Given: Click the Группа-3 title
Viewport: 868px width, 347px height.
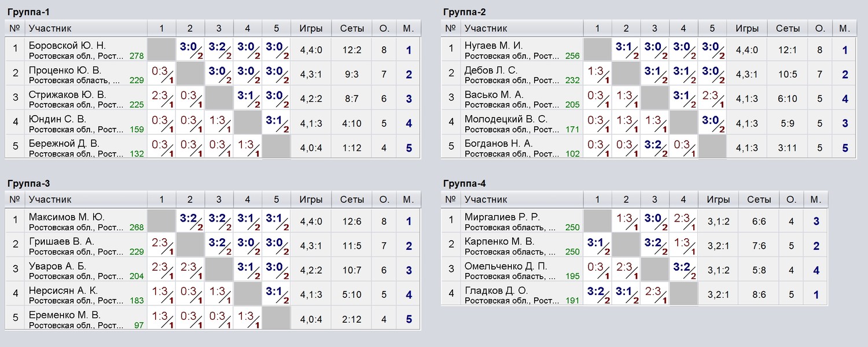Looking at the screenshot, I should pos(28,184).
